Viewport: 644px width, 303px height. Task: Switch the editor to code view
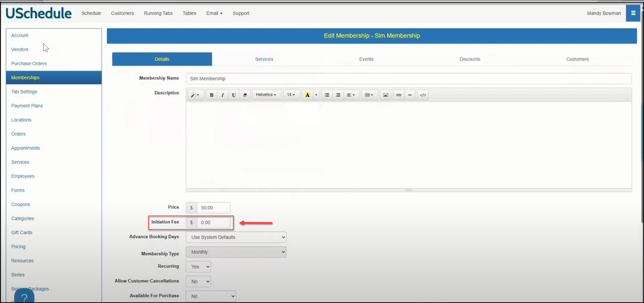click(x=423, y=95)
